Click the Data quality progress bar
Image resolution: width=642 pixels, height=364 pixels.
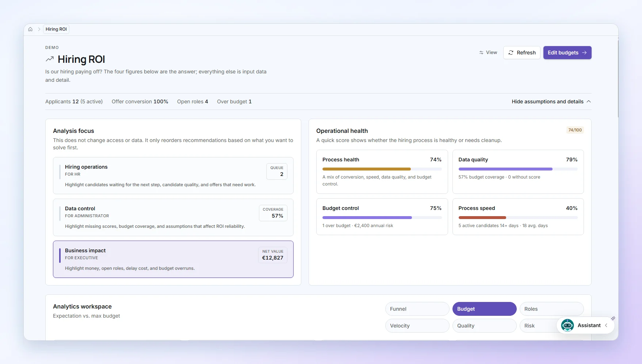pos(518,169)
